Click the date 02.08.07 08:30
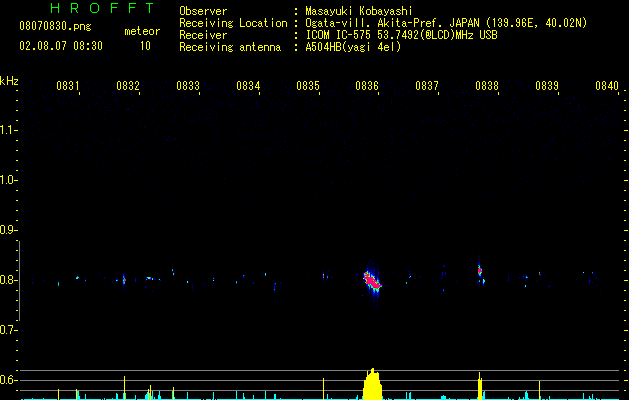This screenshot has height=400, width=629. tap(61, 46)
